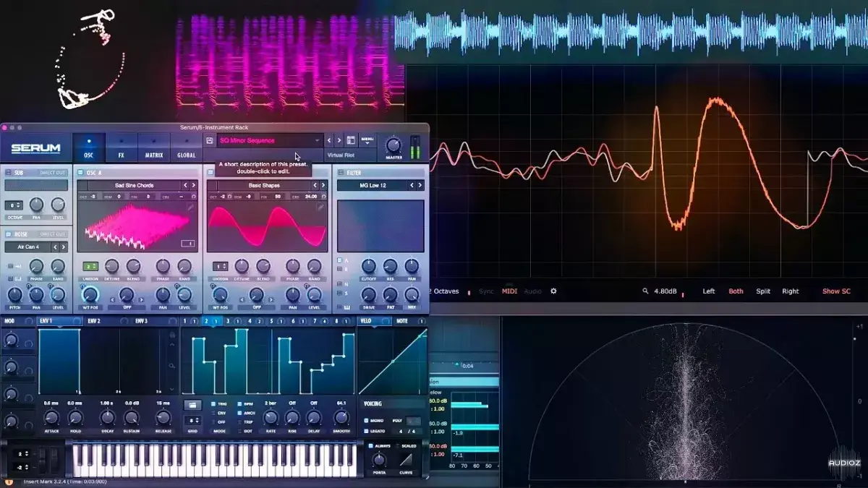
Task: Click the MASTER volume knob
Action: coord(394,144)
